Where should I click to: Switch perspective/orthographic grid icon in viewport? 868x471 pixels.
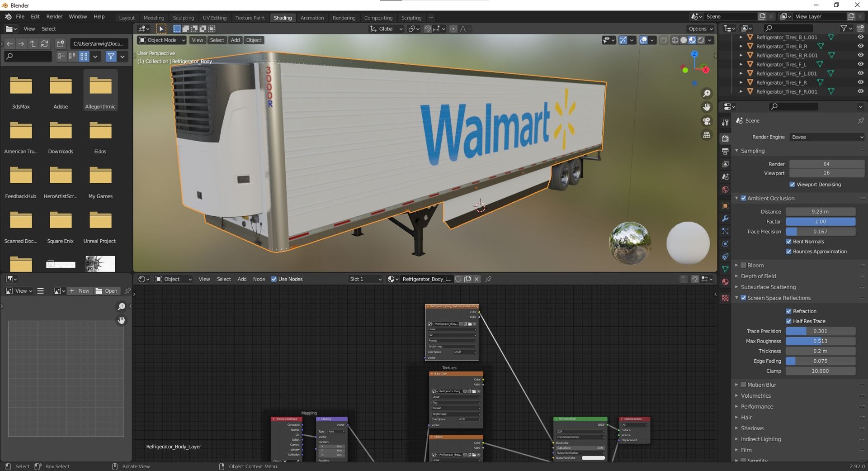coord(706,135)
